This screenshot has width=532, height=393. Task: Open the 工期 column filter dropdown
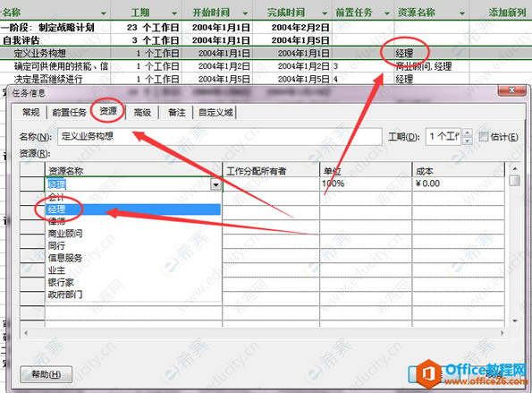[174, 13]
